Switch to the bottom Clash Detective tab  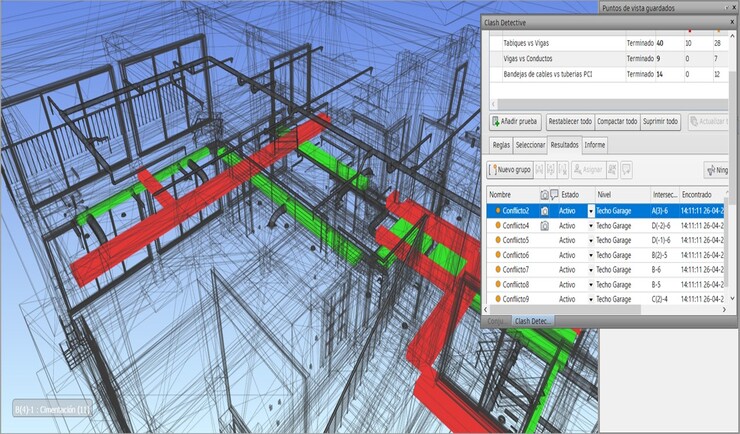[533, 321]
